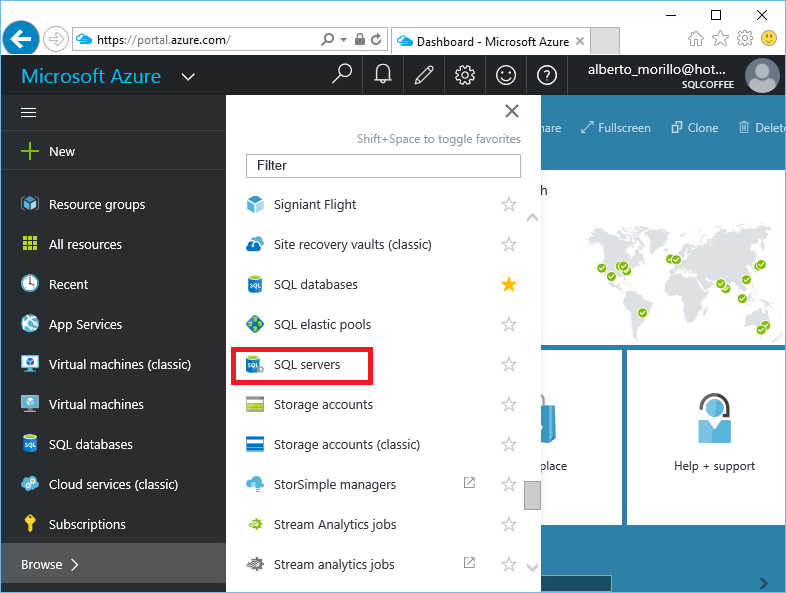786x593 pixels.
Task: Click the Subscriptions key icon
Action: 30,523
